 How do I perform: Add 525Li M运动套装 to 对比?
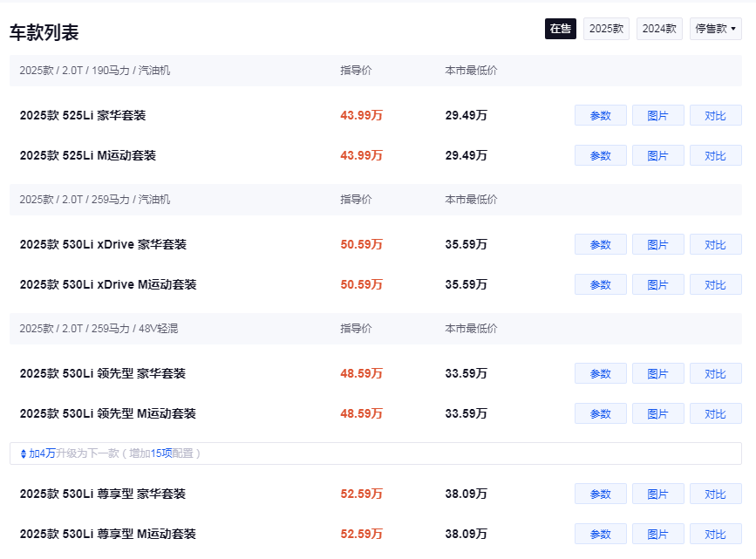716,155
